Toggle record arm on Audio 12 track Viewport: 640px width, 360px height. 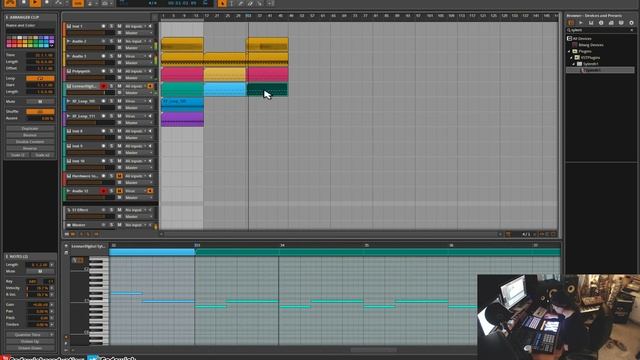coord(103,191)
